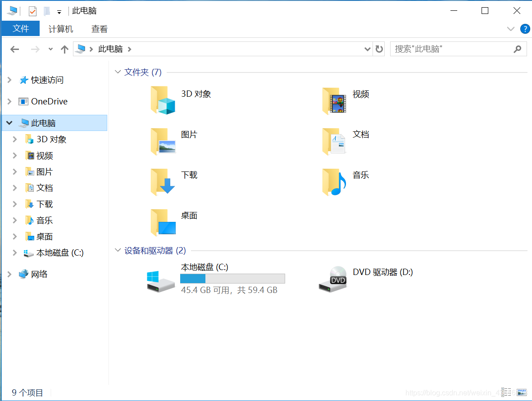Viewport: 532px width, 401px height.
Task: Select the 本地磁盘 (C:) drive icon in main pane
Action: (161, 281)
